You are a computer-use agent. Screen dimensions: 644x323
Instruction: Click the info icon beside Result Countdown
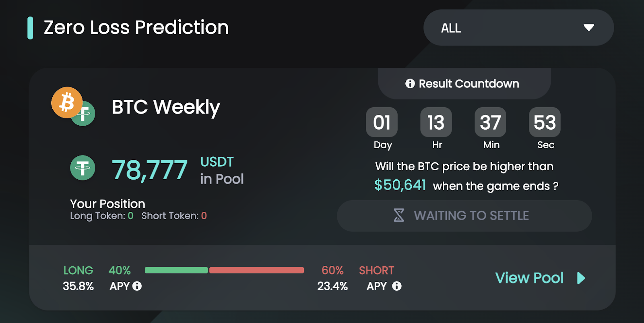tap(410, 83)
